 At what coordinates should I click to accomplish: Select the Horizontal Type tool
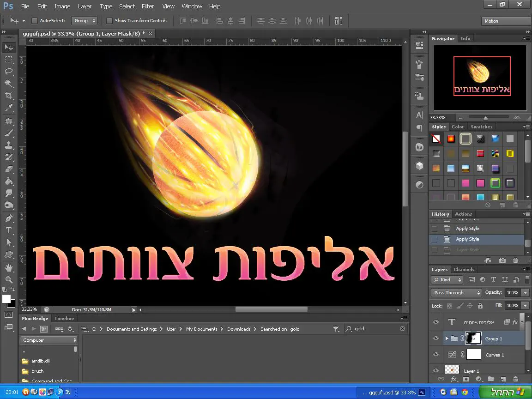pyautogui.click(x=9, y=230)
